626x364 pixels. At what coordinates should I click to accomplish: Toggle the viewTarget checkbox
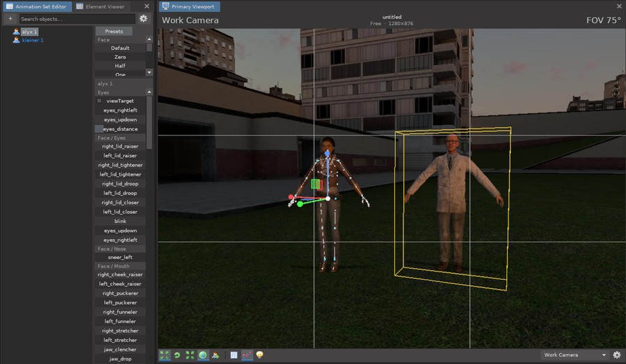[99, 101]
